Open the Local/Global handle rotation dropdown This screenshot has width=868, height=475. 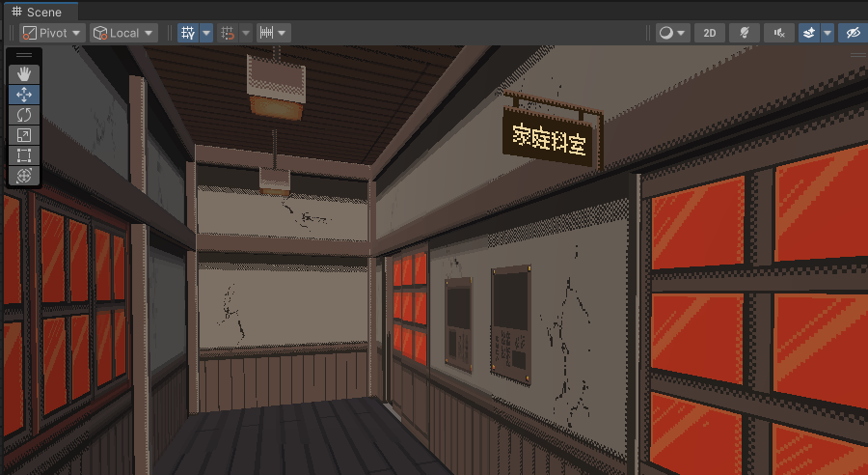pyautogui.click(x=123, y=33)
